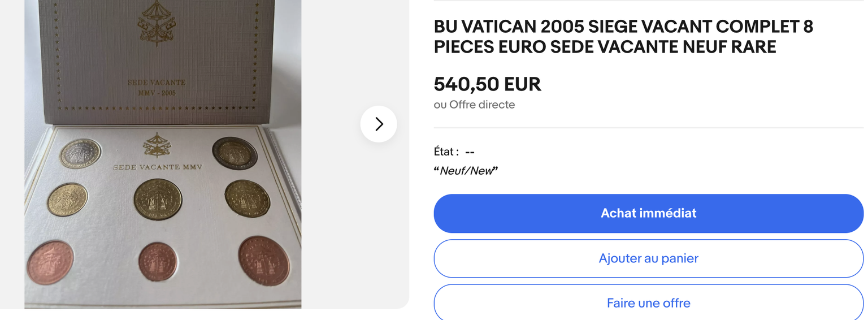Click the gold 20 cent coin below 2 euro
Viewport: 868px width, 320px height.
click(x=247, y=197)
